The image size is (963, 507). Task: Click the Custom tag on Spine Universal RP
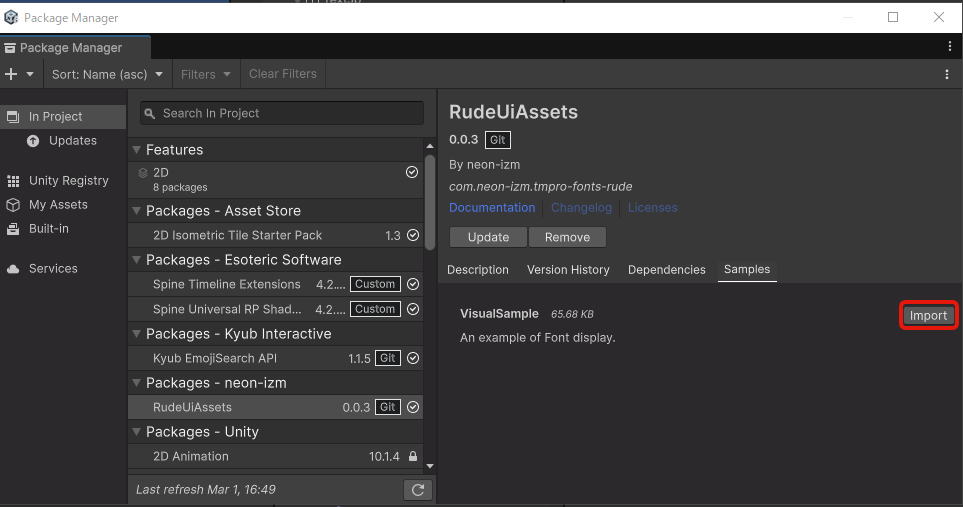[375, 309]
